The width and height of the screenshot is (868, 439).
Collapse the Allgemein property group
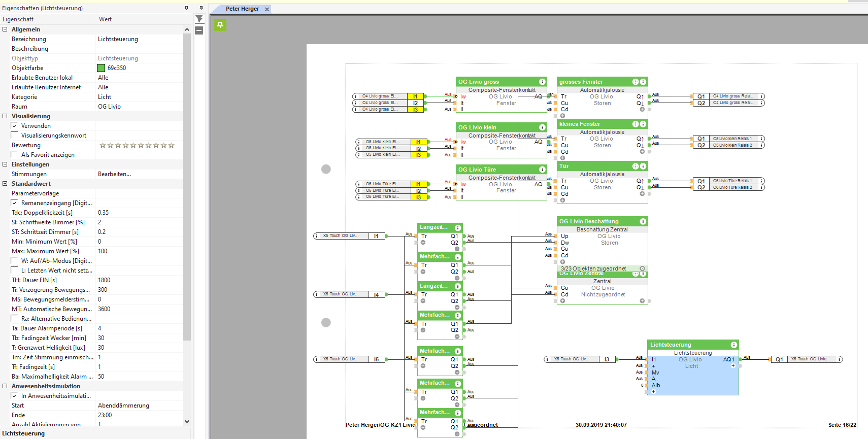click(5, 29)
